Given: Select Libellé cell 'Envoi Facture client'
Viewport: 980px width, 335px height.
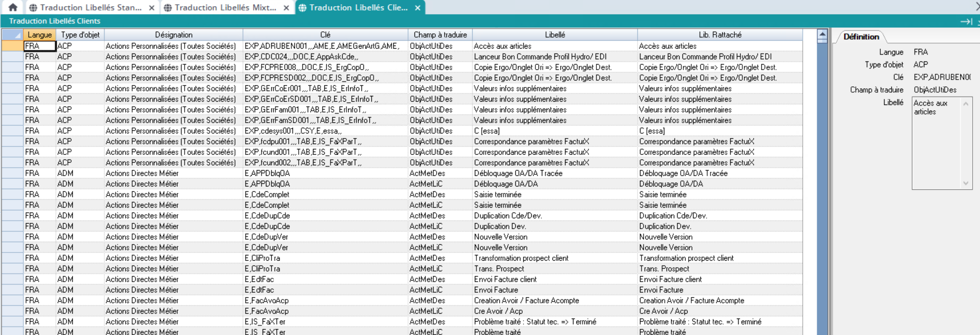Looking at the screenshot, I should tap(554, 279).
